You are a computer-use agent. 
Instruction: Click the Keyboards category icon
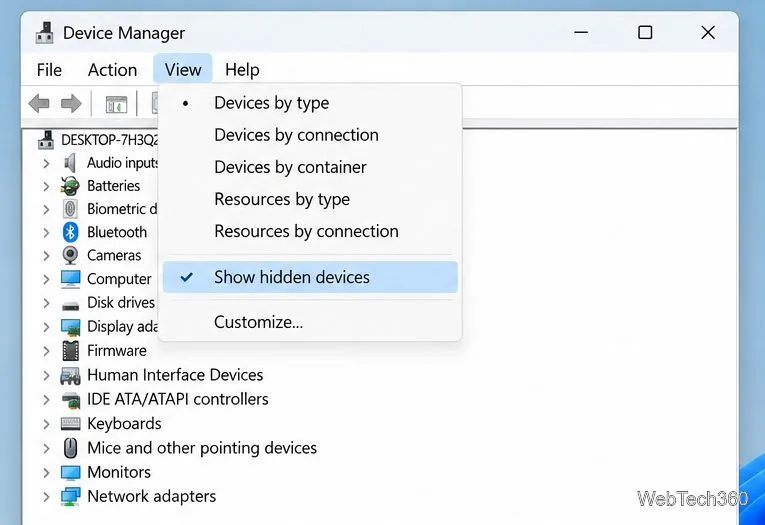click(70, 424)
